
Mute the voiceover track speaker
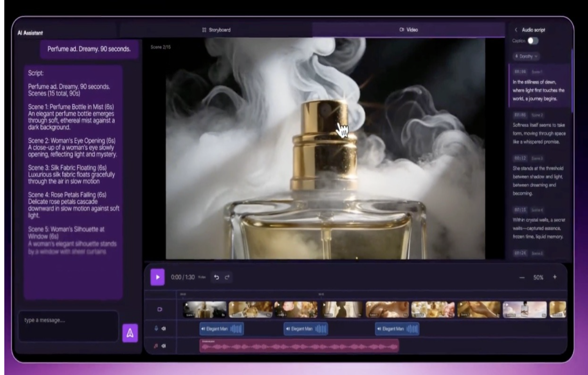tap(164, 328)
